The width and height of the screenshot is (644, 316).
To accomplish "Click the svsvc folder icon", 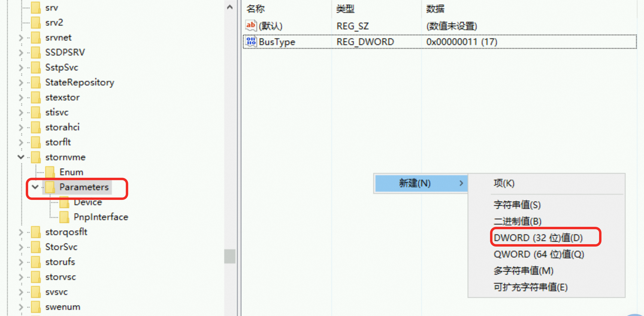I will click(x=36, y=292).
